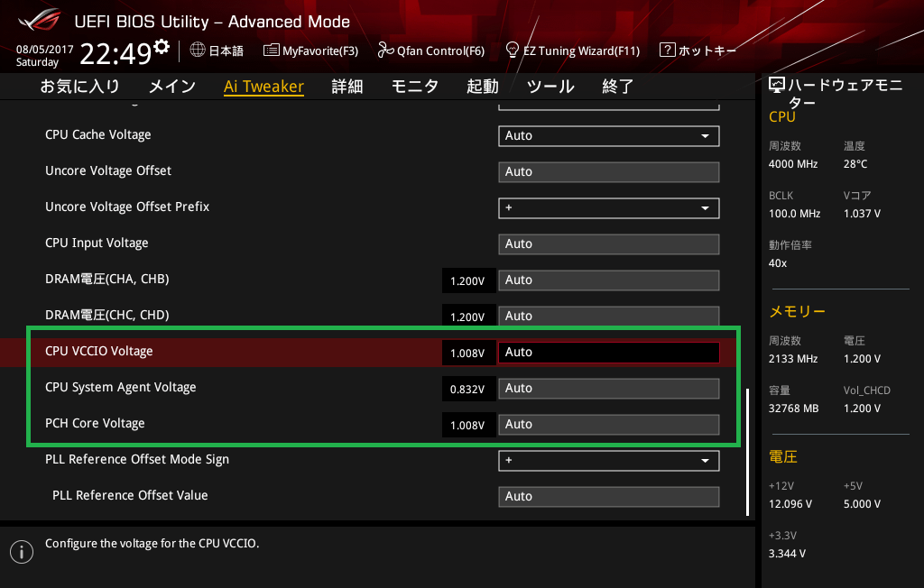This screenshot has width=924, height=588.
Task: Click the settings list scrollbar
Action: (747, 451)
